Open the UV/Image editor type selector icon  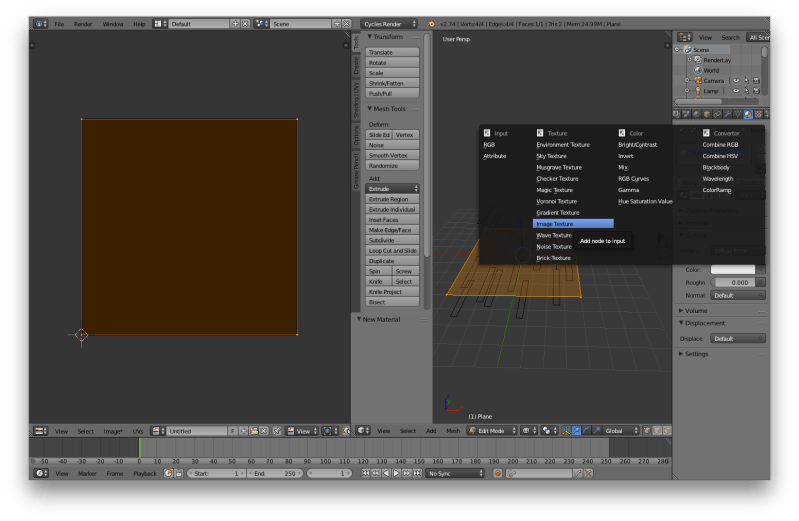pyautogui.click(x=41, y=431)
